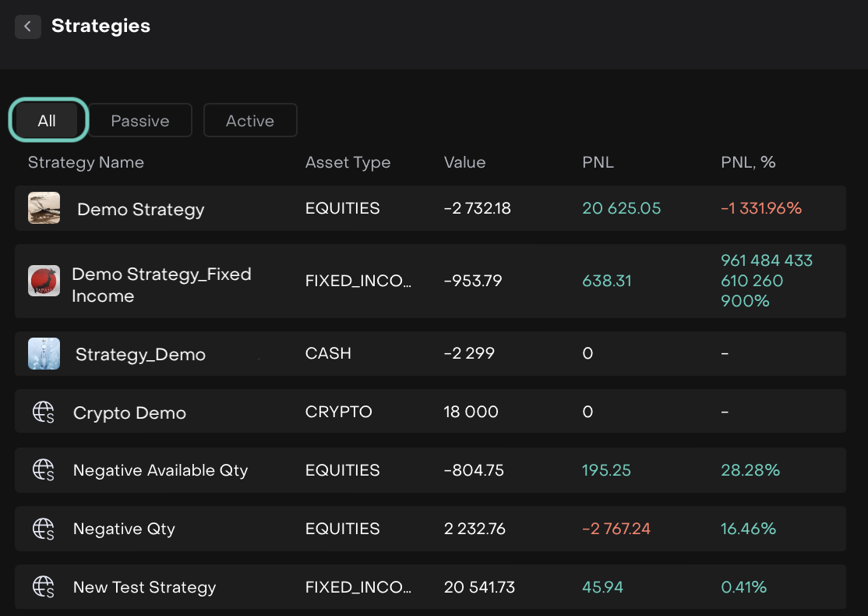Screen dimensions: 868x616
Task: Switch to the Passive filter tab
Action: pos(140,121)
